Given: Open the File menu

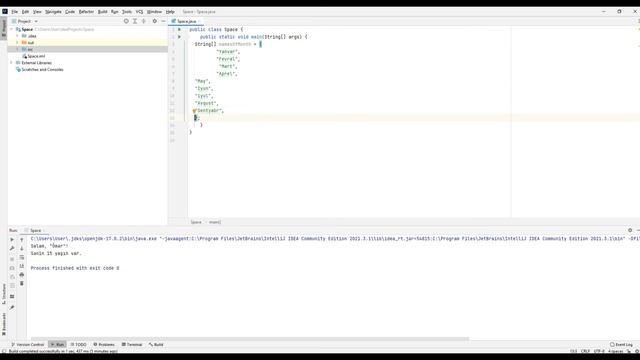Looking at the screenshot, I should tap(15, 12).
